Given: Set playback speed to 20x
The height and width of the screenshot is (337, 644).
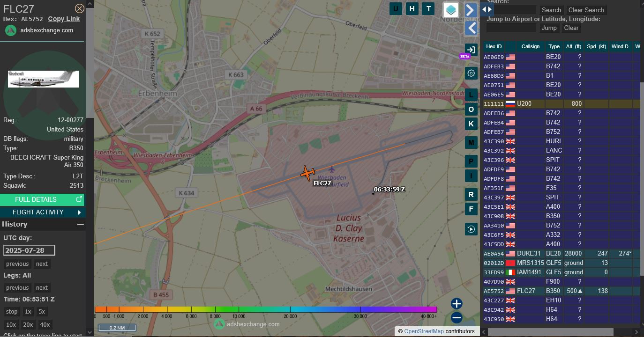Looking at the screenshot, I should tap(28, 324).
